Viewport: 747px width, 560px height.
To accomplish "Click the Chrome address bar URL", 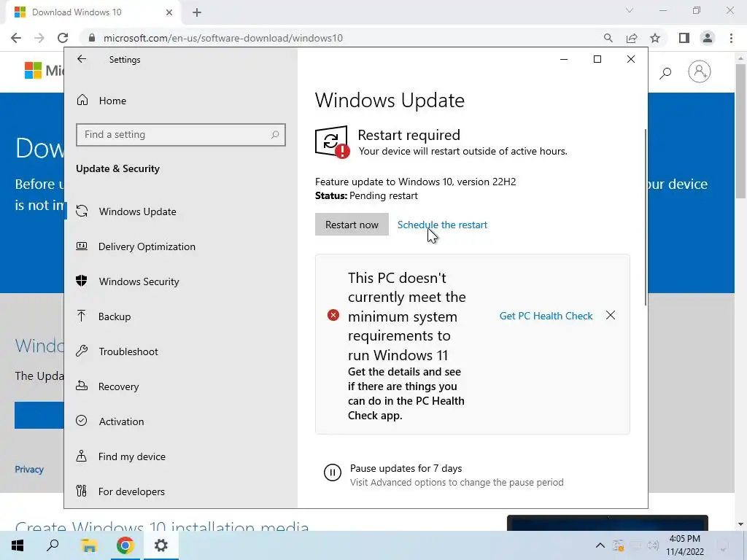I will tap(223, 38).
